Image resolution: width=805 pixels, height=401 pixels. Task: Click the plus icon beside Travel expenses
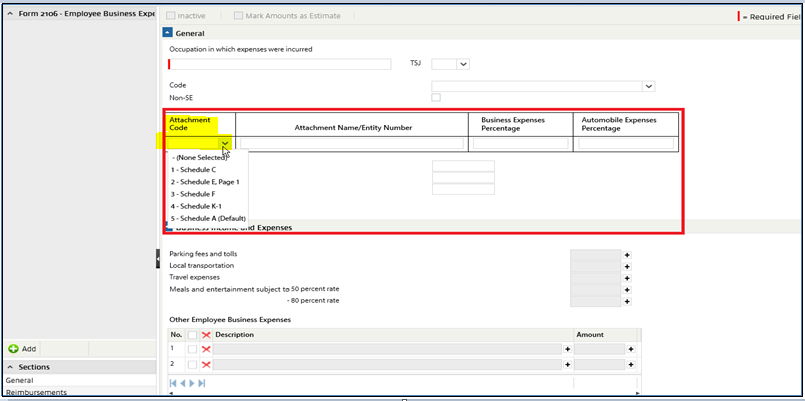click(628, 278)
